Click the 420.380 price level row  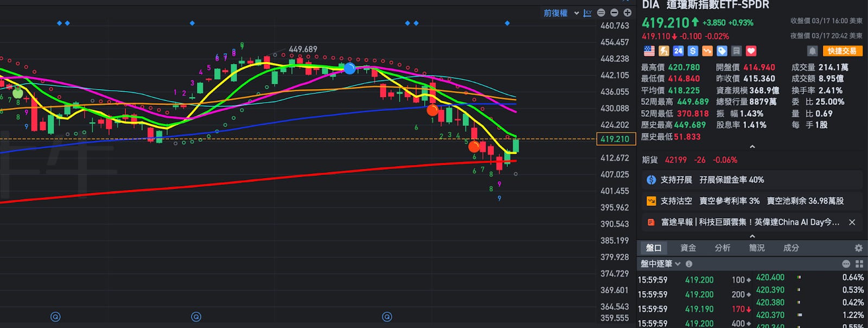pyautogui.click(x=810, y=302)
